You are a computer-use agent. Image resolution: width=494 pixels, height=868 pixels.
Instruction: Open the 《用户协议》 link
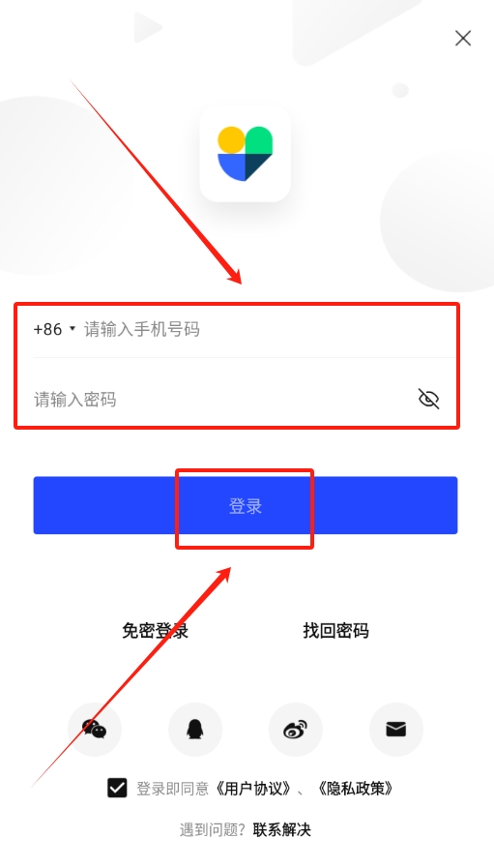pyautogui.click(x=251, y=789)
